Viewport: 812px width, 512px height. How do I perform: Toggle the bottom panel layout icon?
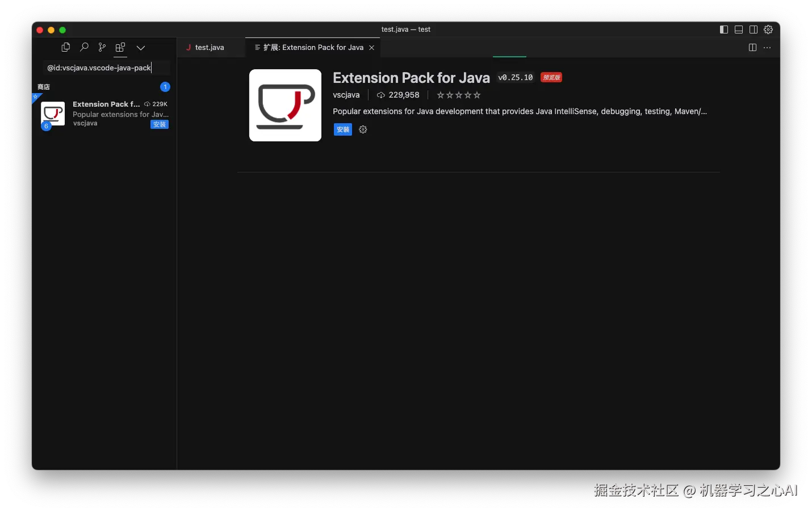739,30
